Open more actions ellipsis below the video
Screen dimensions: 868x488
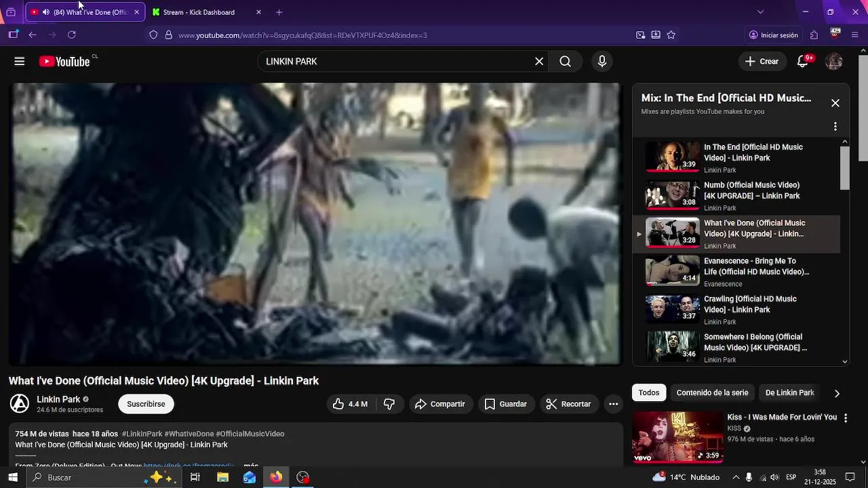point(613,404)
